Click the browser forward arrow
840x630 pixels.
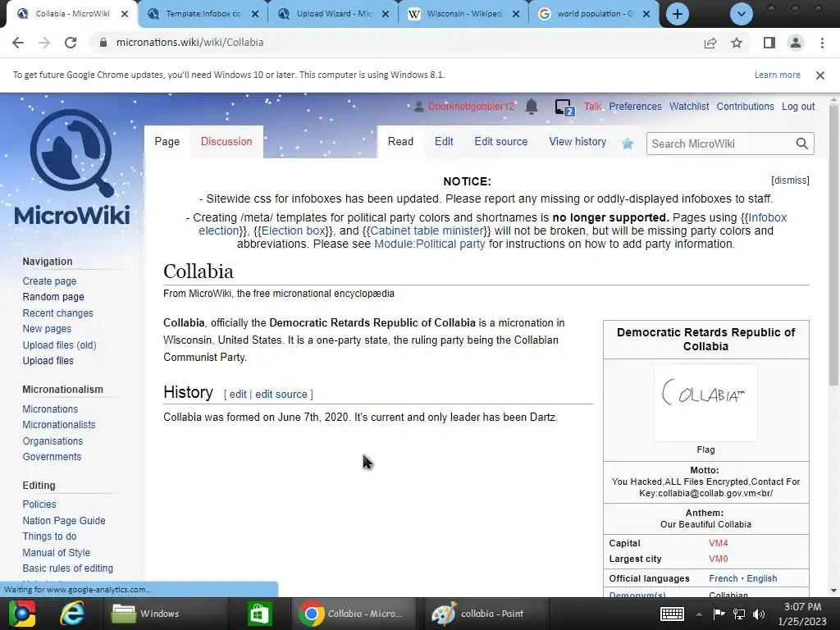pyautogui.click(x=44, y=43)
